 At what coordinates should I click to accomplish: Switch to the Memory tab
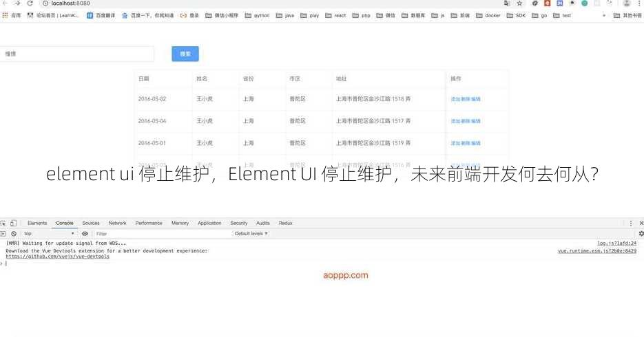click(180, 223)
